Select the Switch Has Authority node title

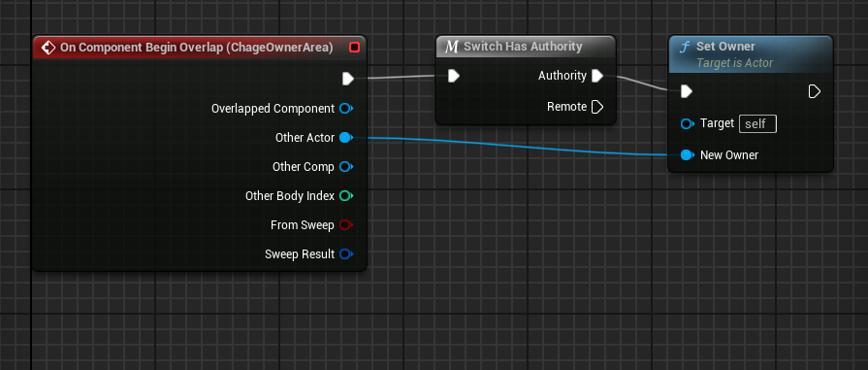click(x=523, y=47)
